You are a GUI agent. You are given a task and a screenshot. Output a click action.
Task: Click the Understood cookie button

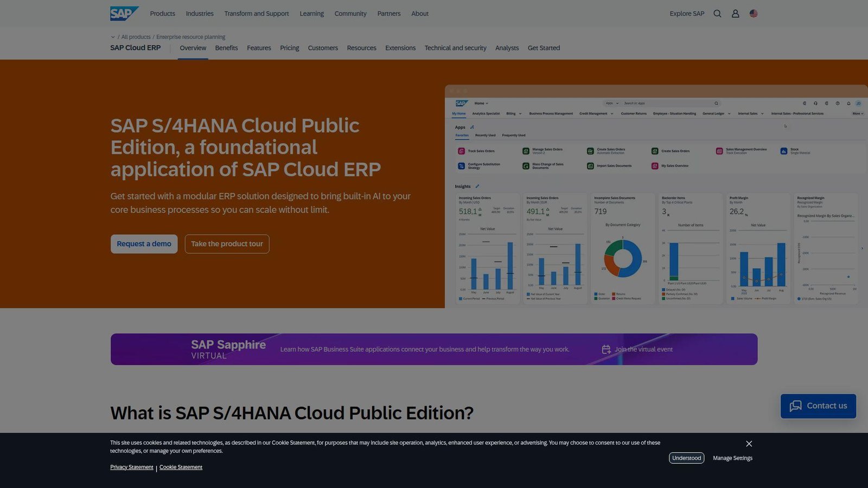tap(687, 458)
